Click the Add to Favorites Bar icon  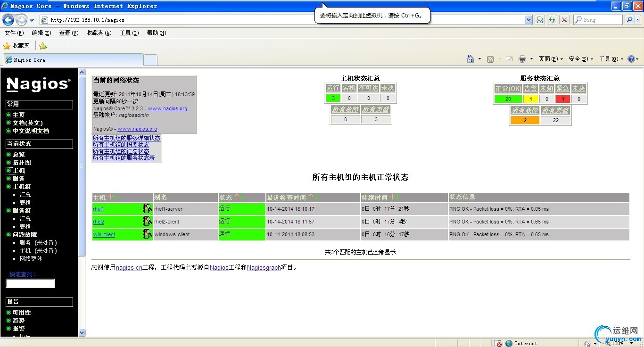tap(43, 46)
